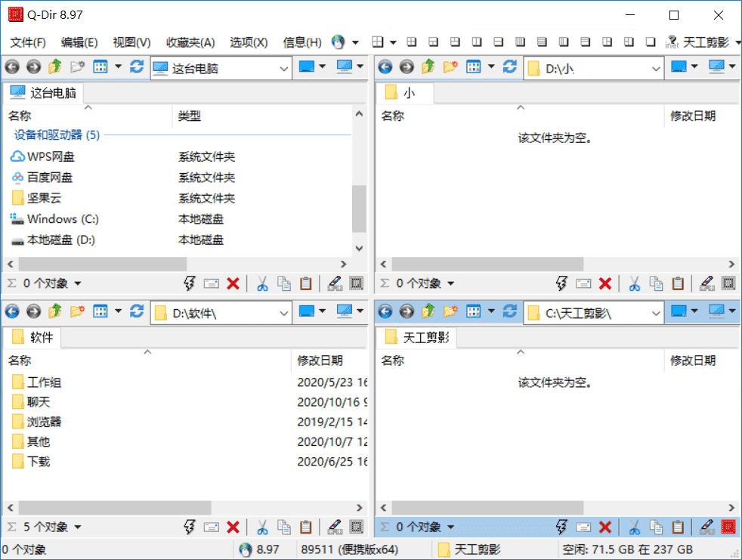The height and width of the screenshot is (560, 742).
Task: Click the new folder icon in the D:\小 pane
Action: [x=451, y=67]
